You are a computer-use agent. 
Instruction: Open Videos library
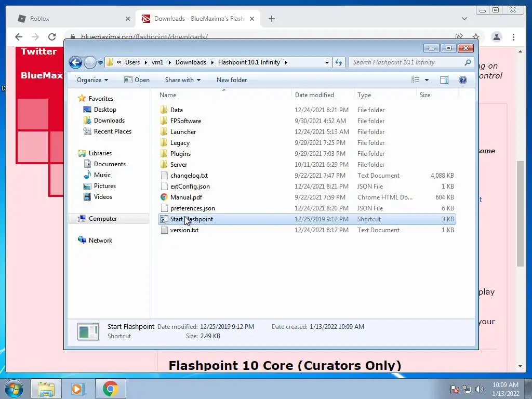tap(103, 197)
